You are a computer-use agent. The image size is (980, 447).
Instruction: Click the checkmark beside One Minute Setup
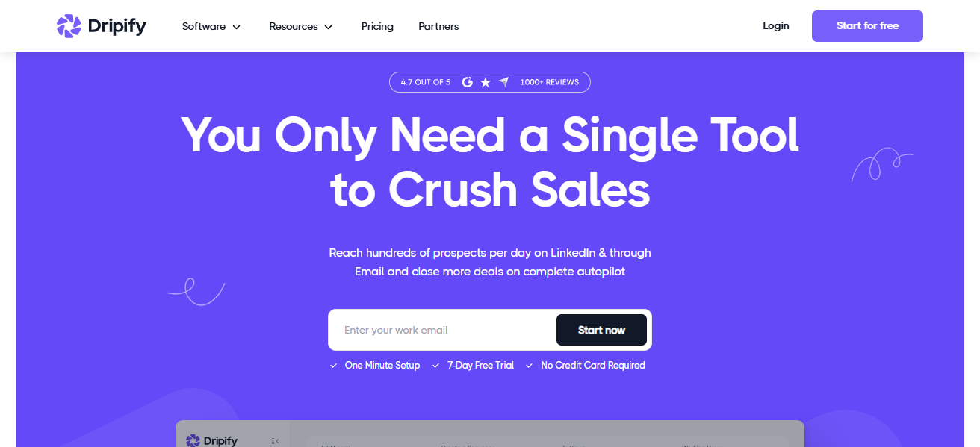pos(333,366)
